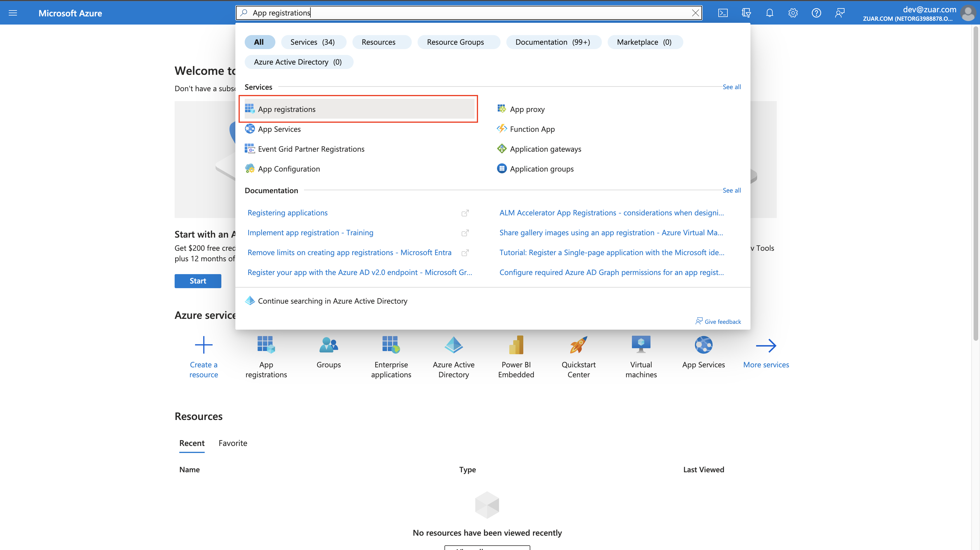Open Virtual machines tile
Screen dimensions: 980x550
tap(641, 357)
